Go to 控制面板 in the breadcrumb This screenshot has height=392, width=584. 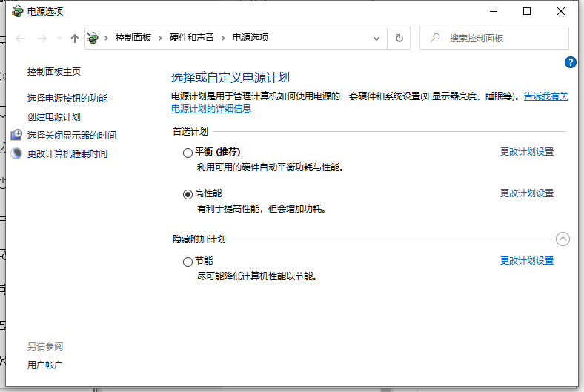click(132, 38)
